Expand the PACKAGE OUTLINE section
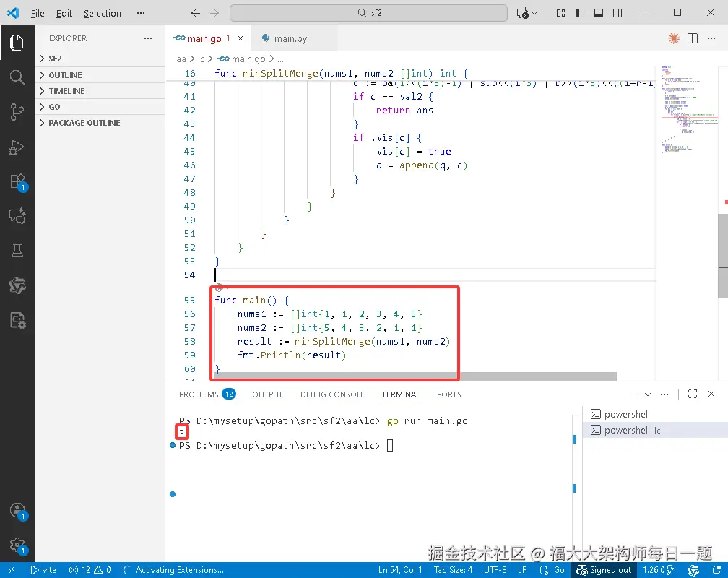This screenshot has width=728, height=578. pos(100,123)
